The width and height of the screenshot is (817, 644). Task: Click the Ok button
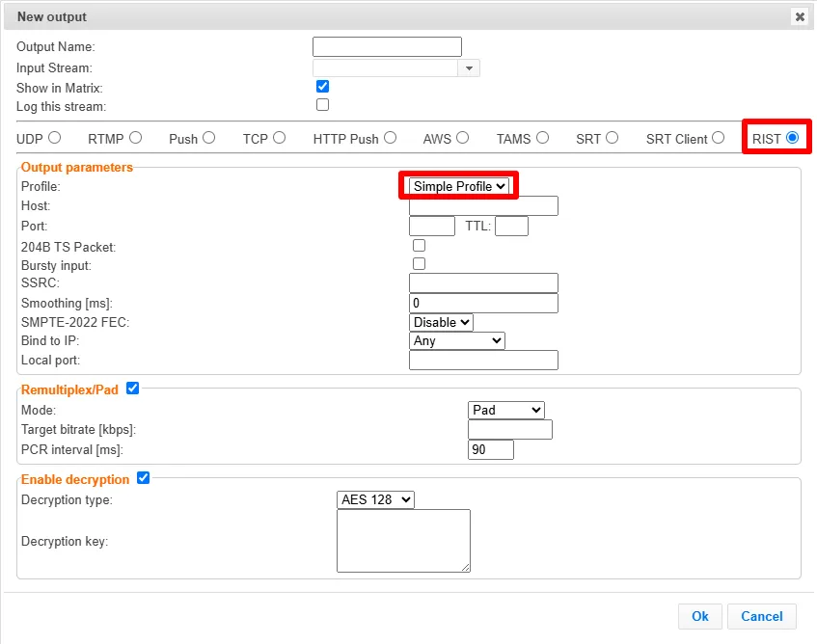699,616
